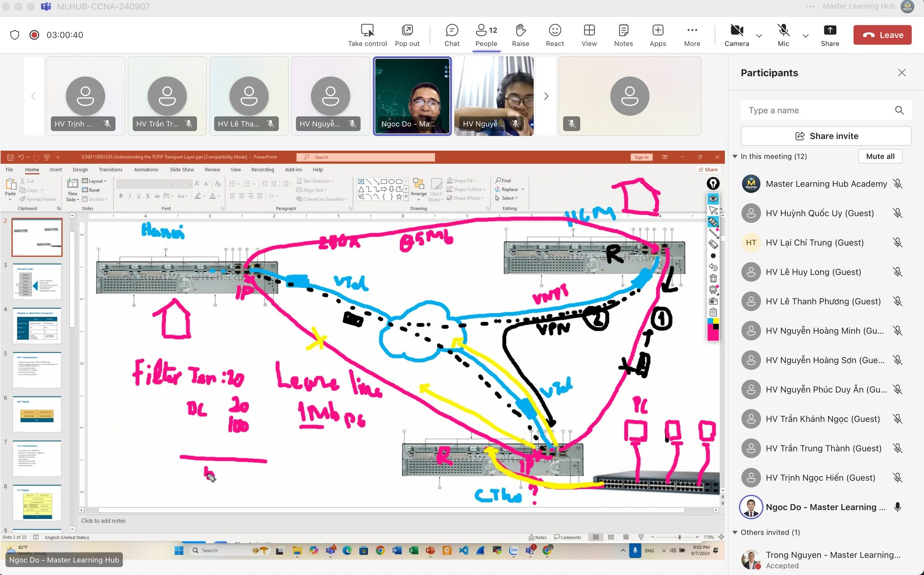Undo last annotation stroke

[713, 267]
